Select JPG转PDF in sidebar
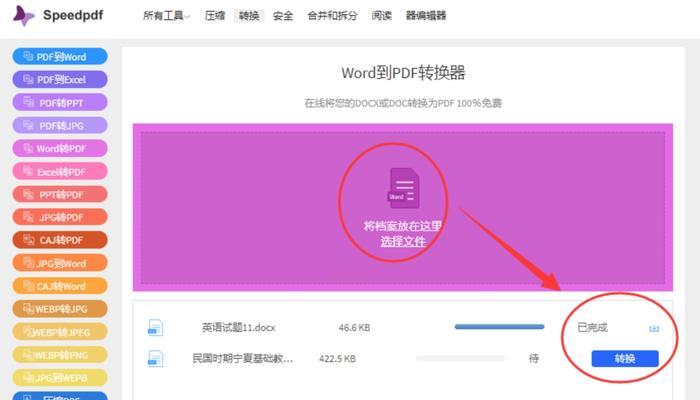 coord(60,217)
